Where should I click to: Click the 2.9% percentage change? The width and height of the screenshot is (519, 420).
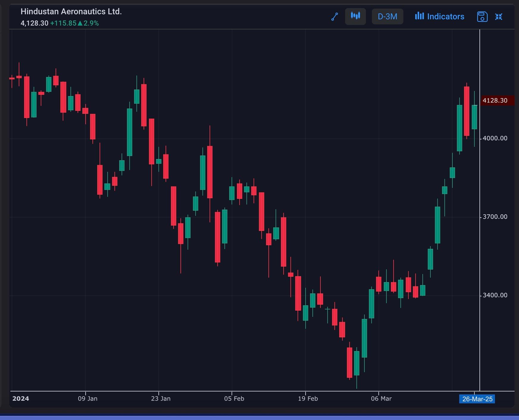91,23
